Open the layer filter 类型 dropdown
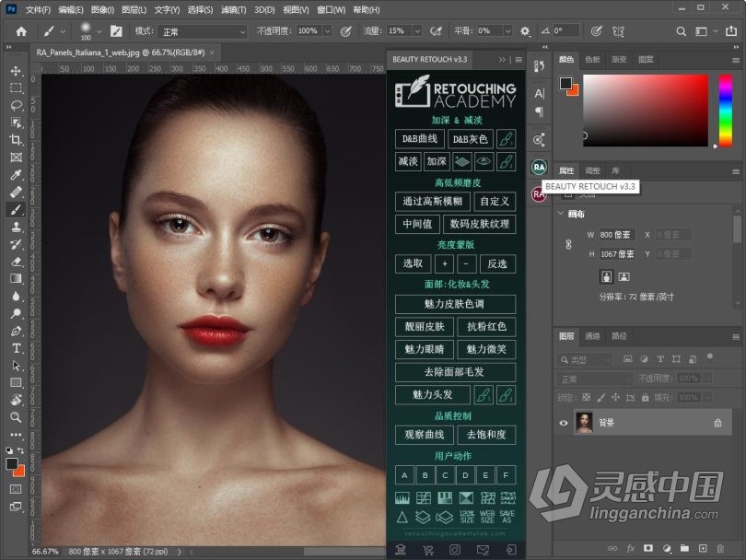 [584, 360]
